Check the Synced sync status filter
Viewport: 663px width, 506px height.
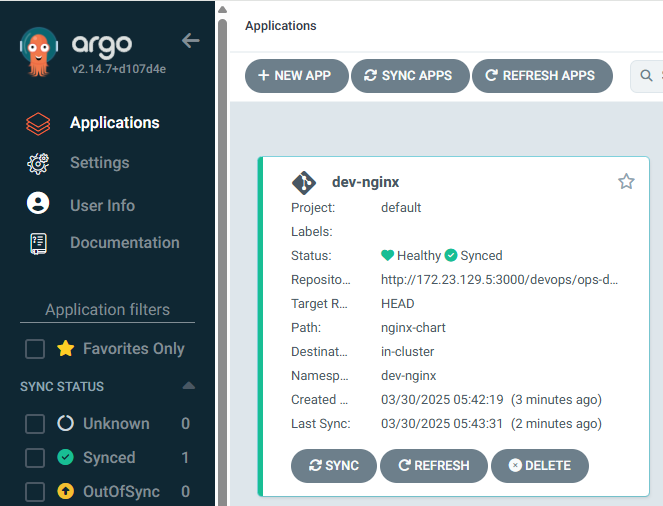35,458
